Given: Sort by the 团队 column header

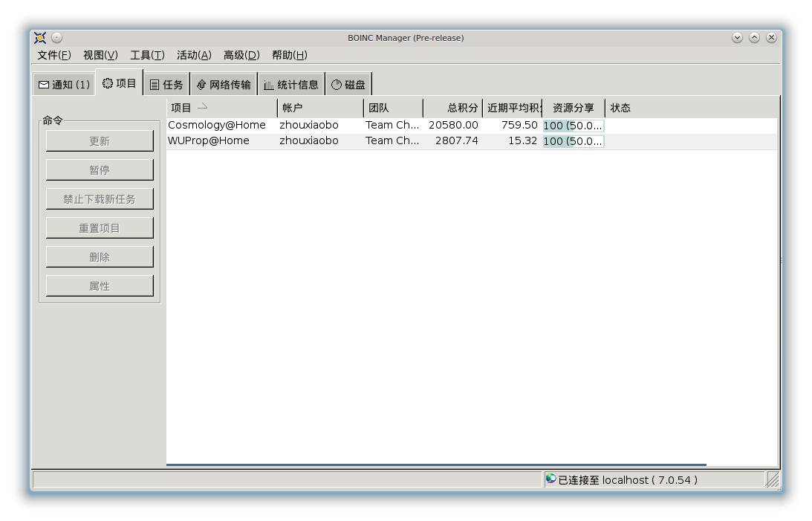Looking at the screenshot, I should pos(394,108).
